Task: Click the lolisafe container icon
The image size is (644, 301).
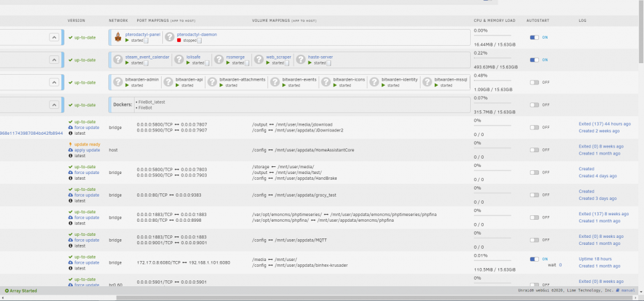Action: (x=178, y=60)
